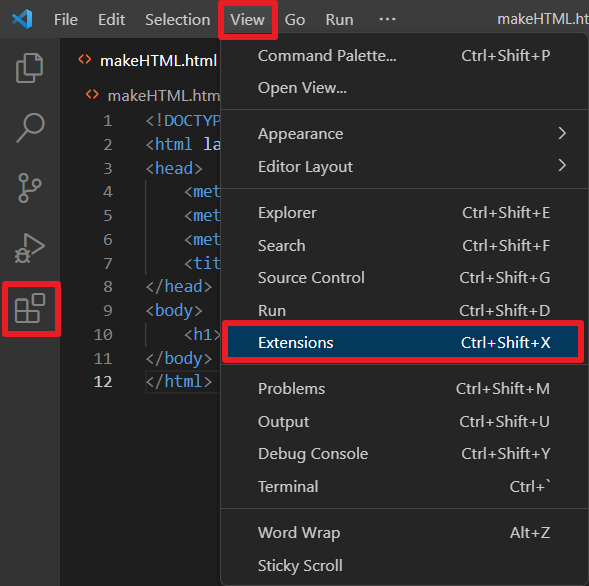
Task: Toggle Word Wrap in the View menu
Action: point(404,532)
